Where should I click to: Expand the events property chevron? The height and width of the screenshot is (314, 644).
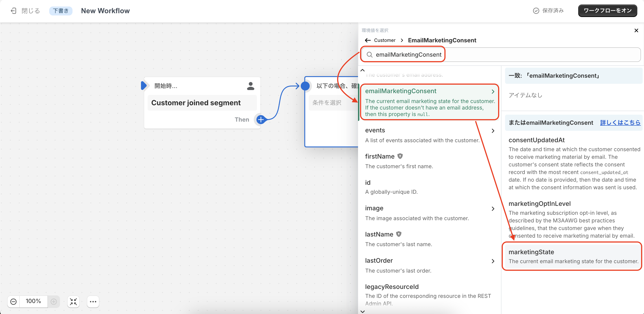click(x=493, y=131)
